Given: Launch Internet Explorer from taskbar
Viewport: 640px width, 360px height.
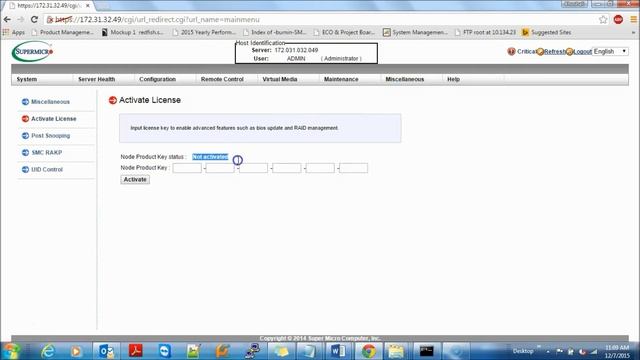Looking at the screenshot, I should 48,351.
